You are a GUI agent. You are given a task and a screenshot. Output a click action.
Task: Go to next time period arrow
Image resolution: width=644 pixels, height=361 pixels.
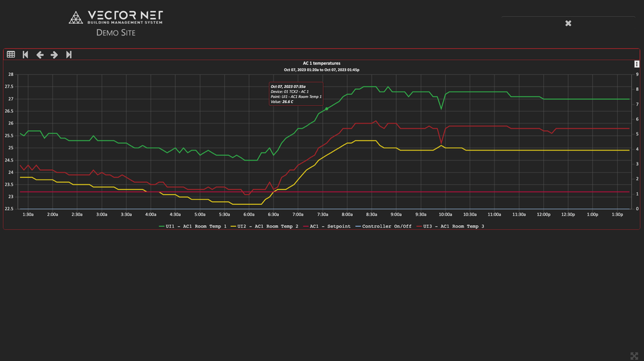pos(54,55)
